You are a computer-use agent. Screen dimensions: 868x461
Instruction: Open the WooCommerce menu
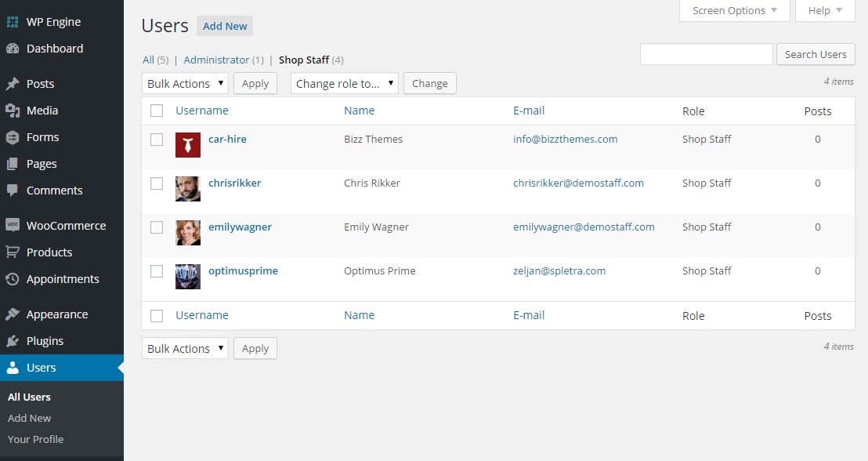(62, 226)
